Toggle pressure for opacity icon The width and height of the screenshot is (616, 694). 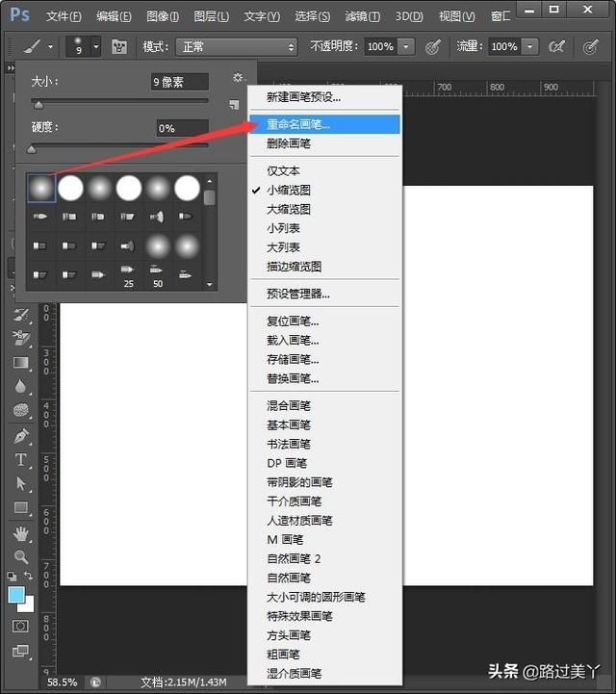(433, 46)
